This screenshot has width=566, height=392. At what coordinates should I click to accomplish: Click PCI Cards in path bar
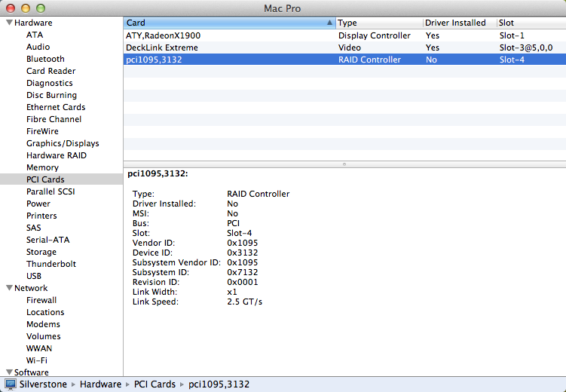[x=155, y=384]
